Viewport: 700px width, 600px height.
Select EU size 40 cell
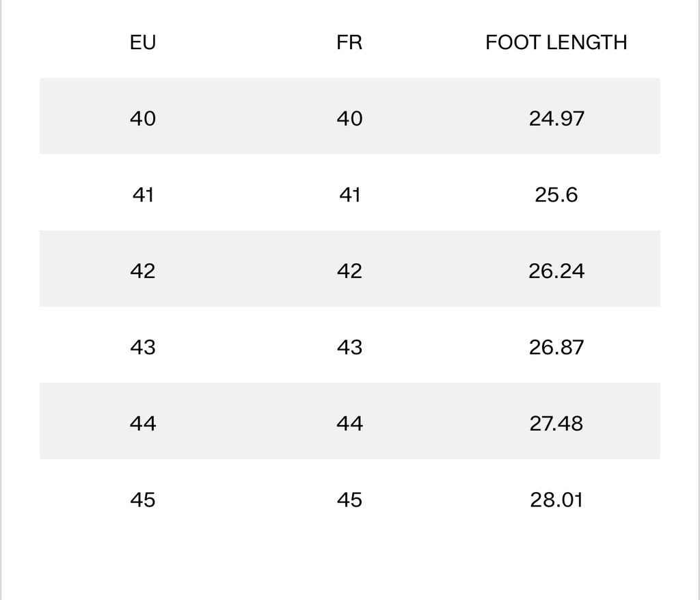click(143, 118)
